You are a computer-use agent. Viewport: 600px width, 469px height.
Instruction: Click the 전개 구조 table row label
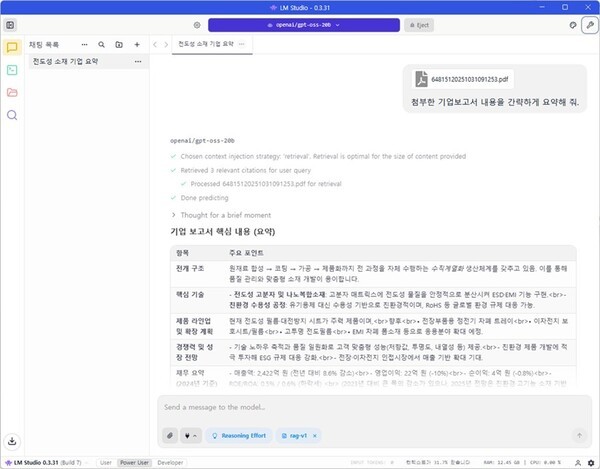click(x=190, y=269)
